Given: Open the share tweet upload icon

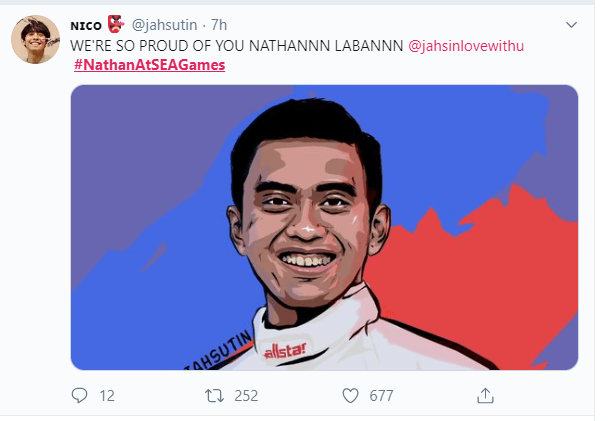Looking at the screenshot, I should point(485,395).
